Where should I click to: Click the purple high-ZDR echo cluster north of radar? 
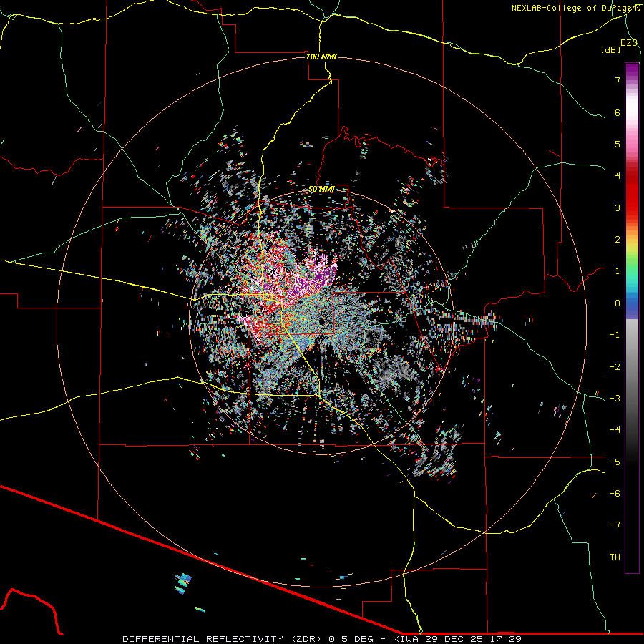click(314, 275)
